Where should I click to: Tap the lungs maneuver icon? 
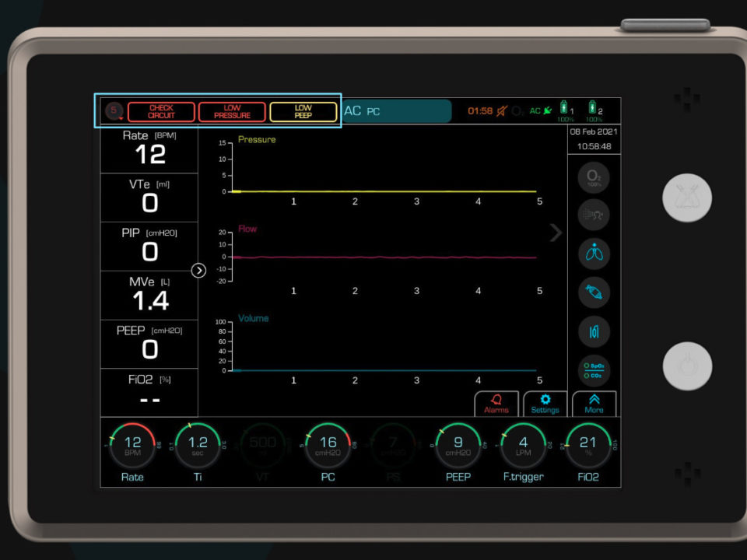[594, 254]
